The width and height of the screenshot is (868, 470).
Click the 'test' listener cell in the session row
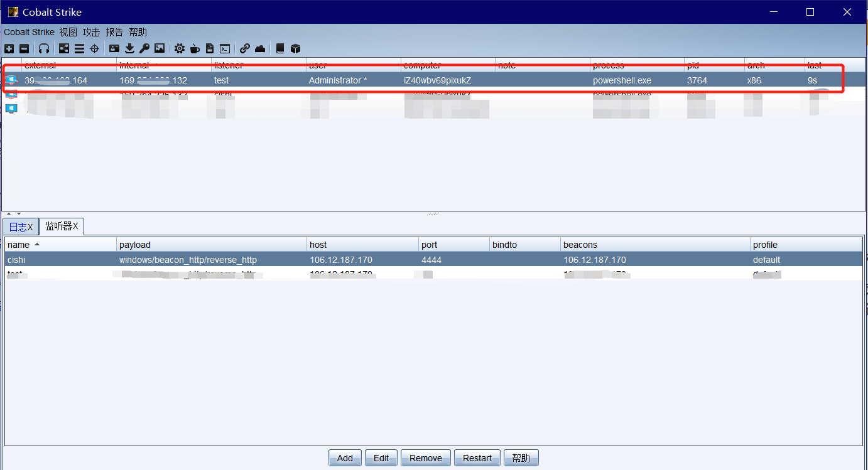[x=222, y=80]
